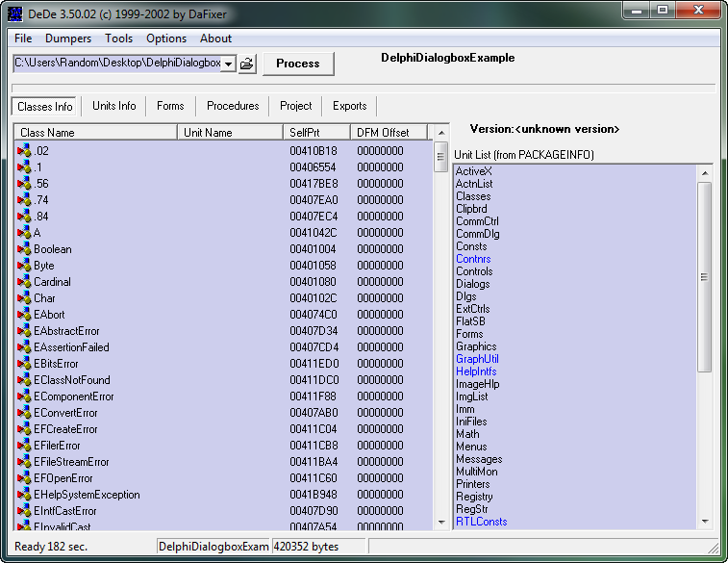Open the File menu

tap(23, 38)
